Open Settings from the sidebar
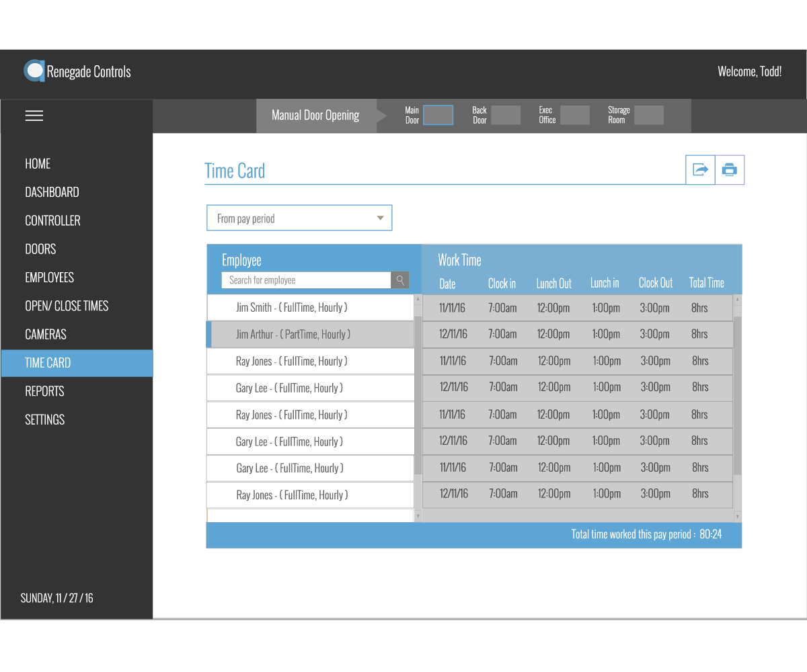This screenshot has height=672, width=807. tap(45, 419)
